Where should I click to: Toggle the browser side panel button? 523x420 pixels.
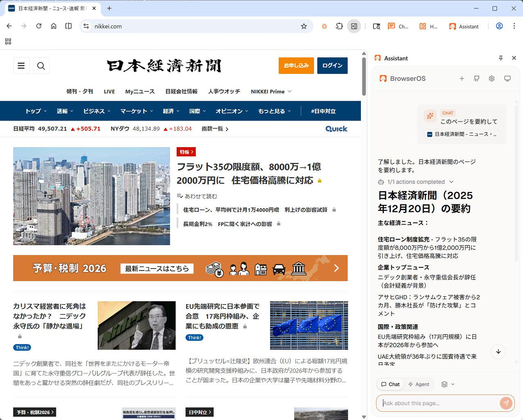point(354,26)
